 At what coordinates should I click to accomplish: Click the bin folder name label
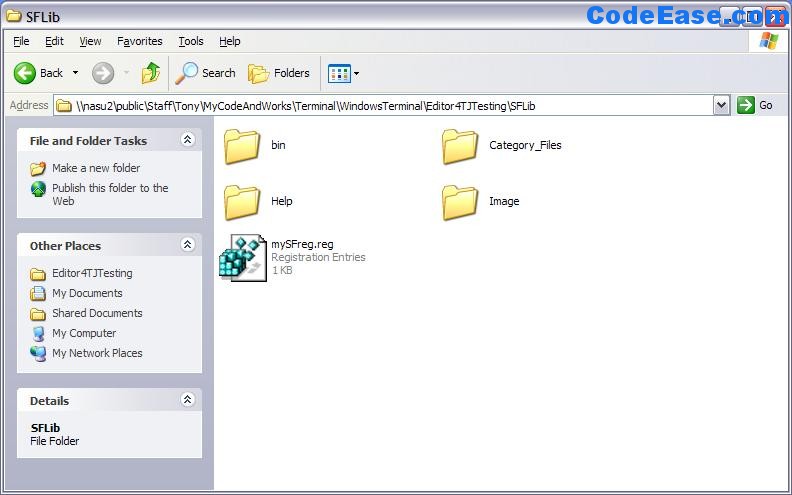(278, 145)
